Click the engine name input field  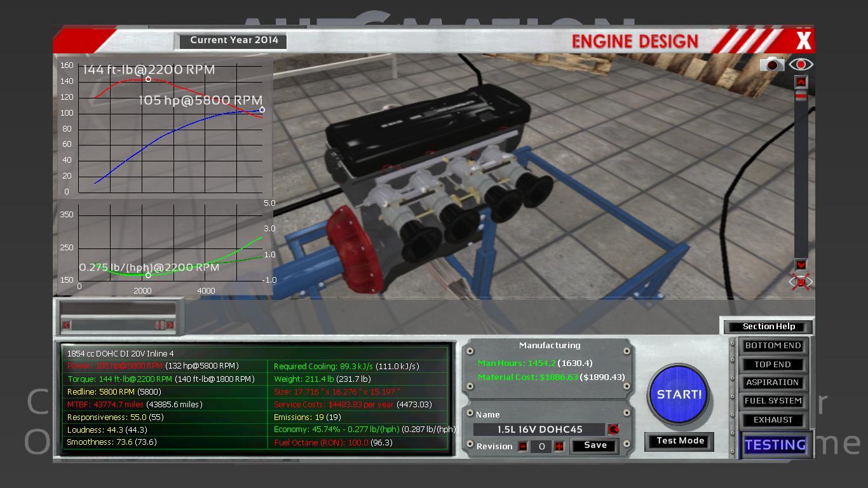[539, 430]
